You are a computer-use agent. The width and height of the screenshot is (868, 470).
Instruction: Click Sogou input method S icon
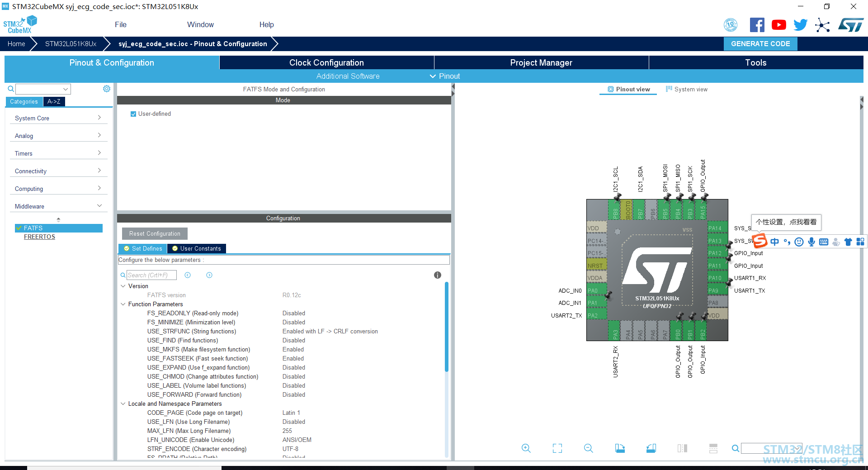tap(760, 241)
